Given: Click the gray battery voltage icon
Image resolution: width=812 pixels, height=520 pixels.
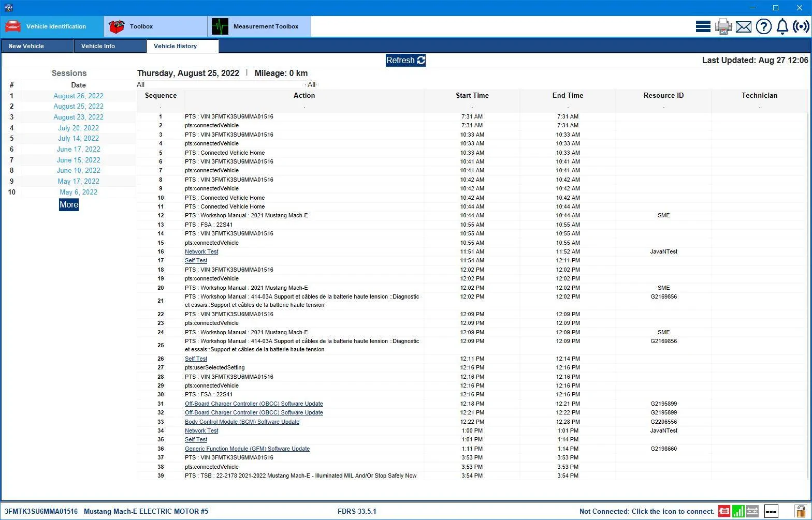Looking at the screenshot, I should click(752, 511).
